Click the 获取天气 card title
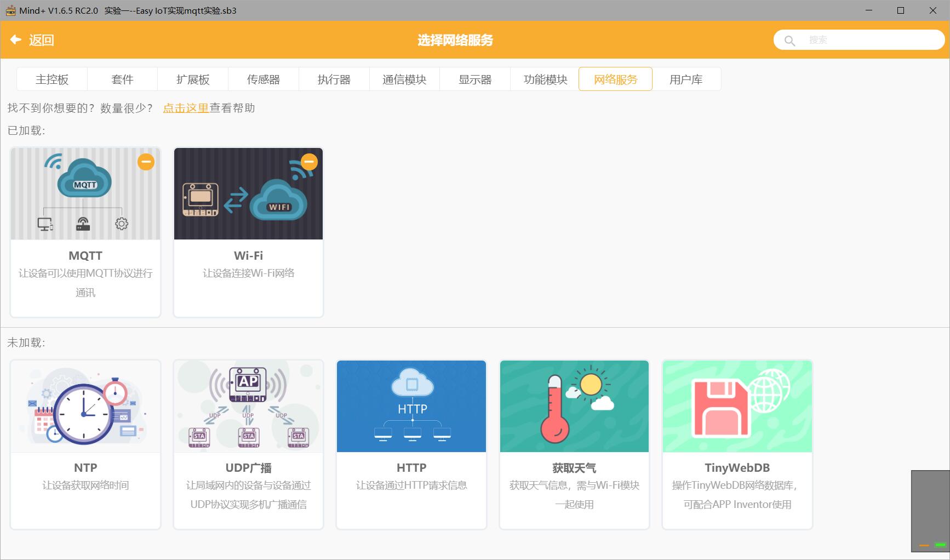Viewport: 950px width, 560px height. point(574,467)
